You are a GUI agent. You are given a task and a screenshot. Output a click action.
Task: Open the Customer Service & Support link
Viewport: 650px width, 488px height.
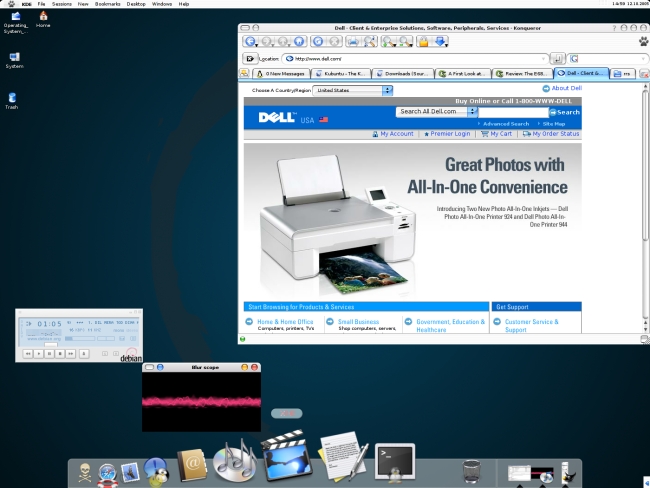(531, 325)
